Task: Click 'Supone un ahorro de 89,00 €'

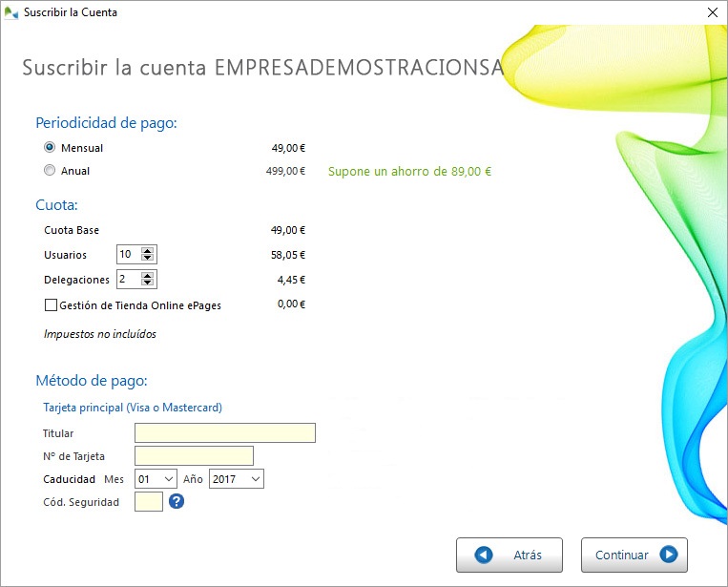Action: pyautogui.click(x=409, y=172)
